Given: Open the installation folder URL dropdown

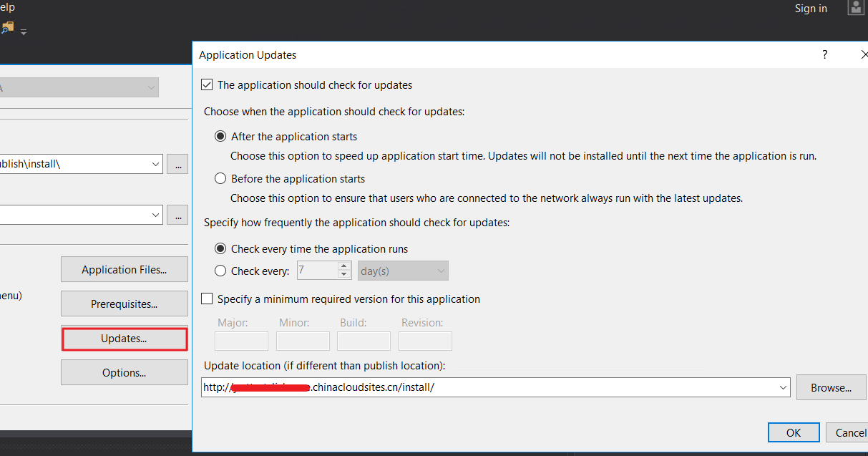Looking at the screenshot, I should click(156, 214).
